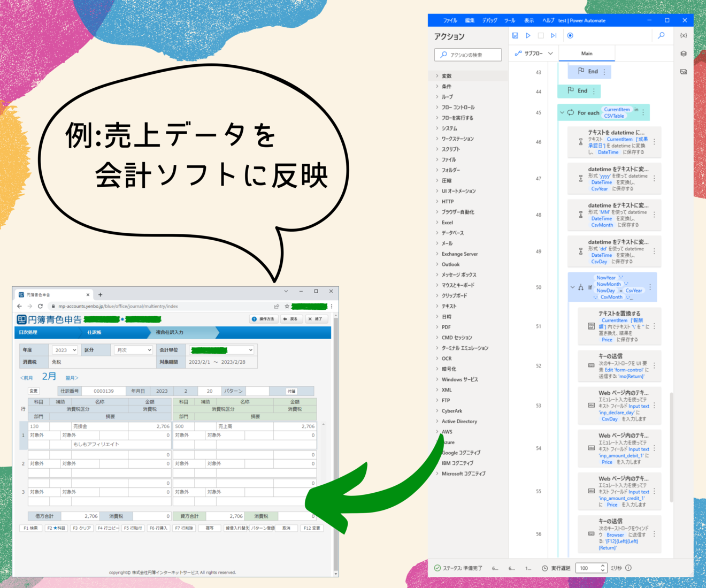The width and height of the screenshot is (706, 588).
Task: Click the 終了 button in 円簿
Action: pyautogui.click(x=316, y=319)
